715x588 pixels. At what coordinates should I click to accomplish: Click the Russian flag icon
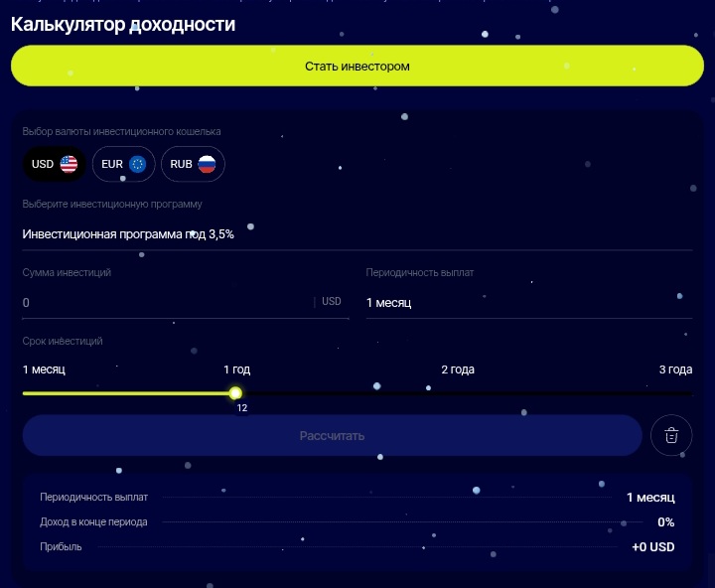[207, 165]
